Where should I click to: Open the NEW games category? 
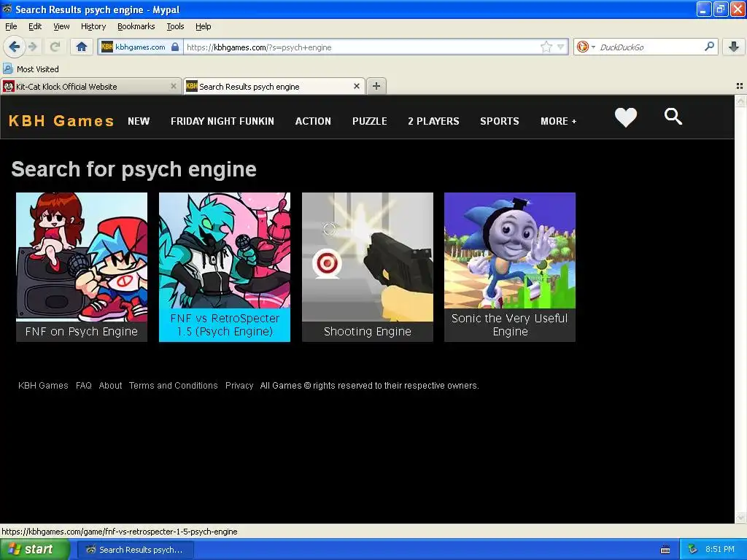[x=139, y=121]
